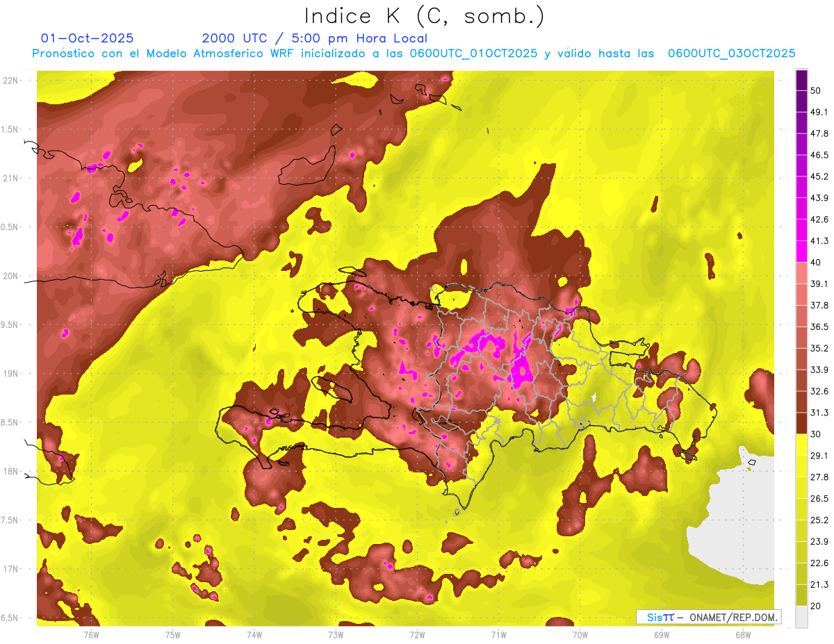Click the '70W' longitude axis label
834x644 pixels.
(x=580, y=635)
